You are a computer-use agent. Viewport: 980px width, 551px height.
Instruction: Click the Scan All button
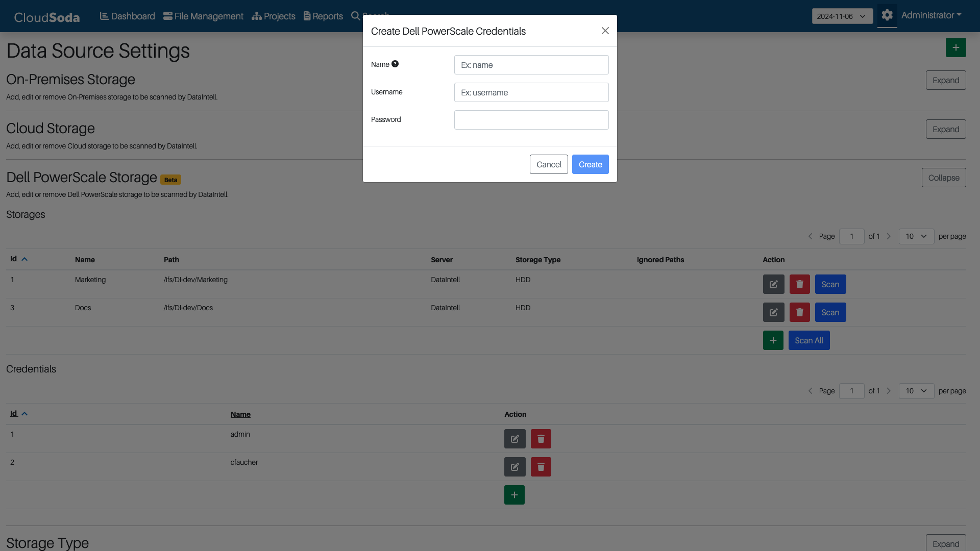(809, 340)
